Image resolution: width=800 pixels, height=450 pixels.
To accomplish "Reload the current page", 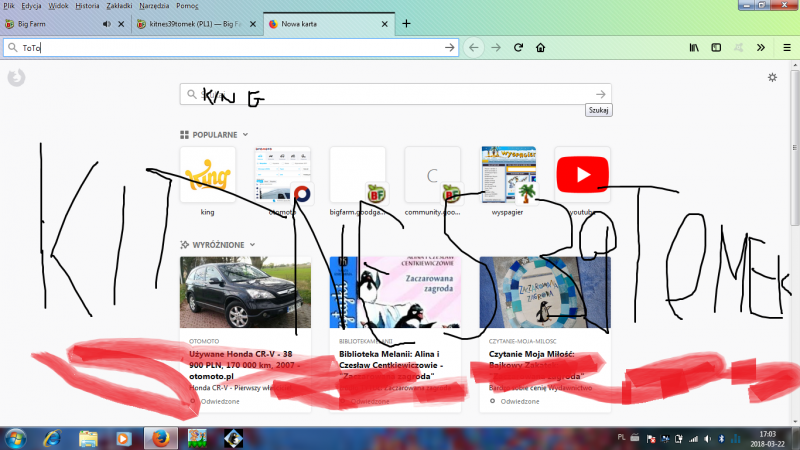I will point(518,47).
